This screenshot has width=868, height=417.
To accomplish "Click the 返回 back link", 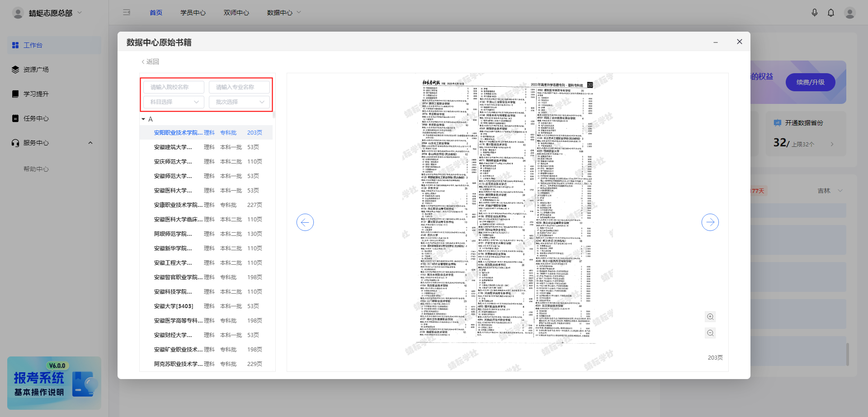I will pos(150,62).
